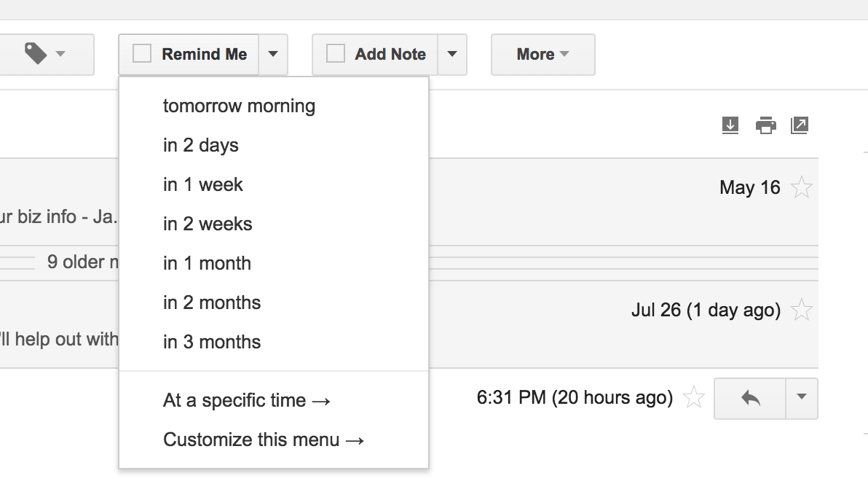Open conversation in a new window

pos(800,125)
